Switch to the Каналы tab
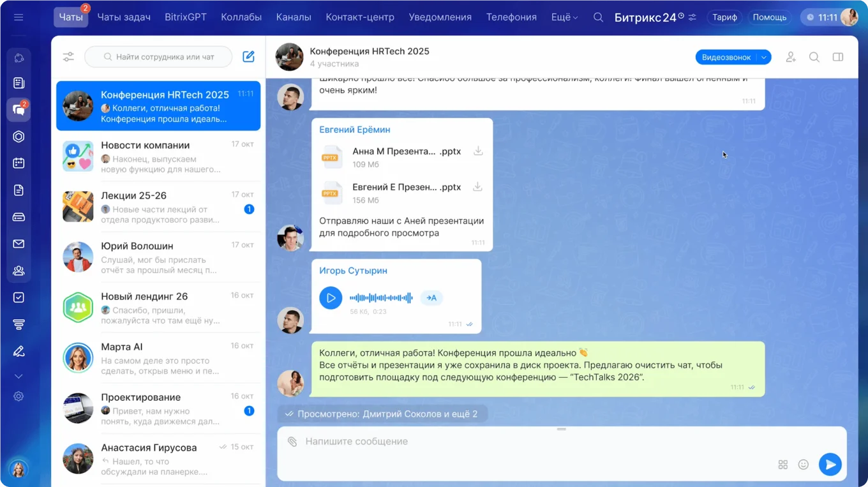 click(294, 17)
